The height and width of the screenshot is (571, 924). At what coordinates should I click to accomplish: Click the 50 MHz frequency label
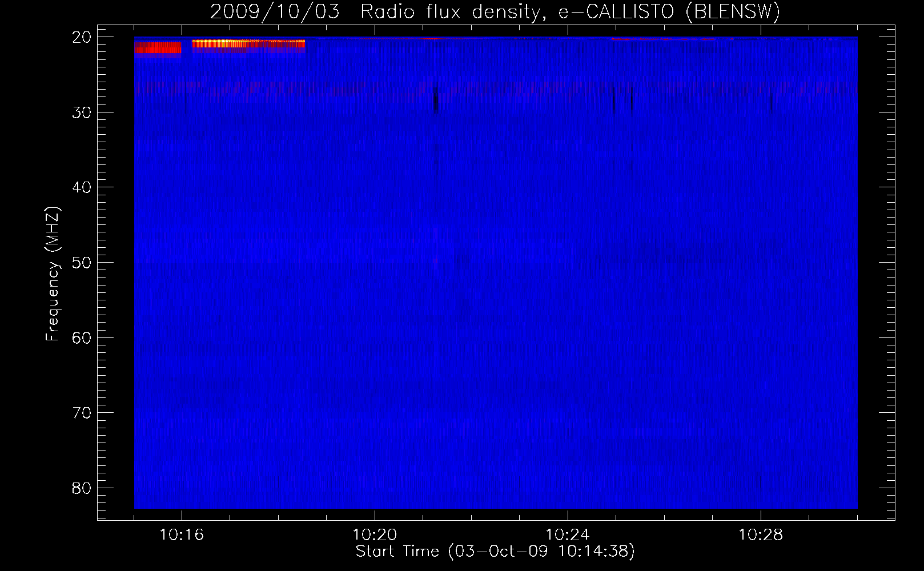82,263
